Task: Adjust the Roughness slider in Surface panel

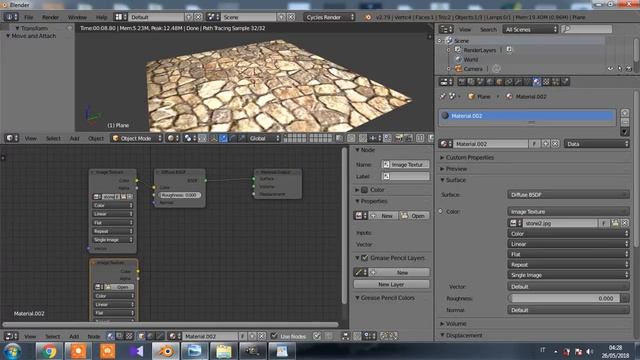Action: click(x=564, y=298)
